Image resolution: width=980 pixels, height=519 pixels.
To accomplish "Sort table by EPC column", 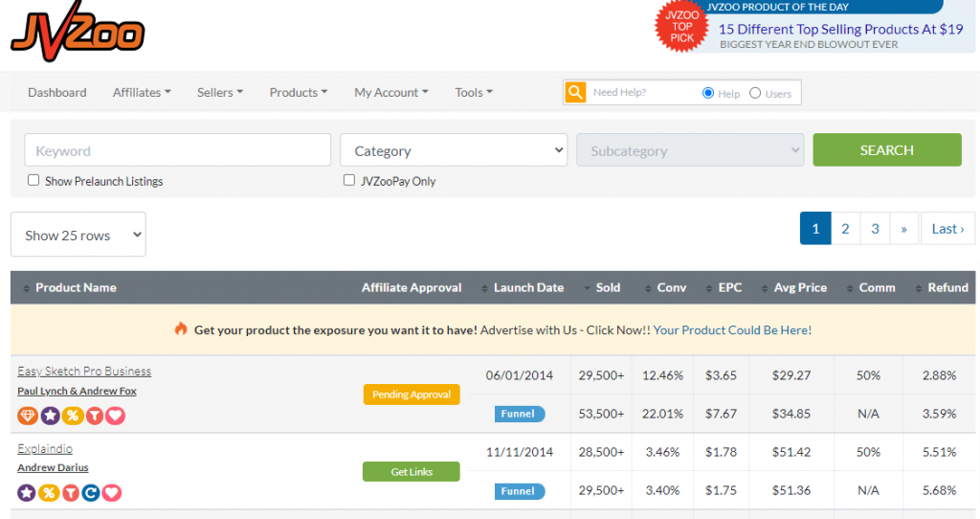I will point(729,287).
